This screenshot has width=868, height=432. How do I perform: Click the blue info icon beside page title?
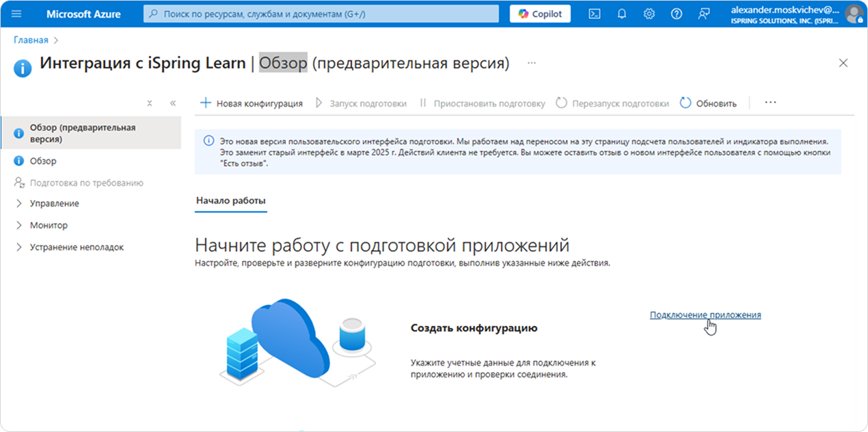(23, 68)
